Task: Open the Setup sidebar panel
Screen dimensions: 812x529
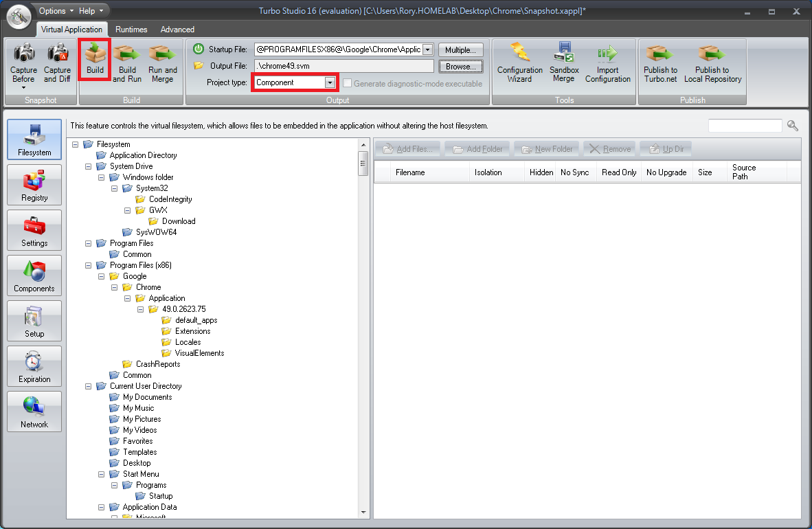Action: click(34, 321)
